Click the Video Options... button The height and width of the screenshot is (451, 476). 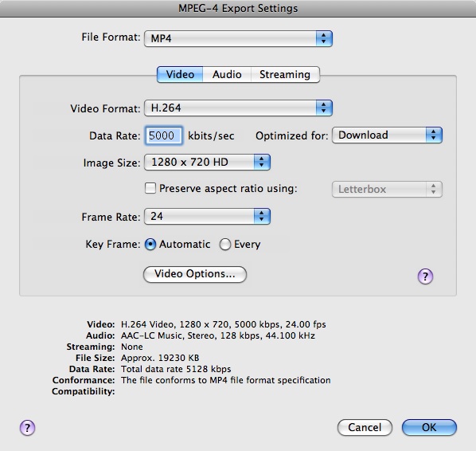tap(195, 274)
